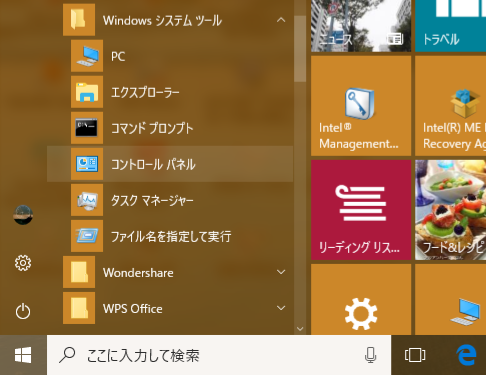
Task: Open the コントロール パネル icon
Action: tap(87, 164)
